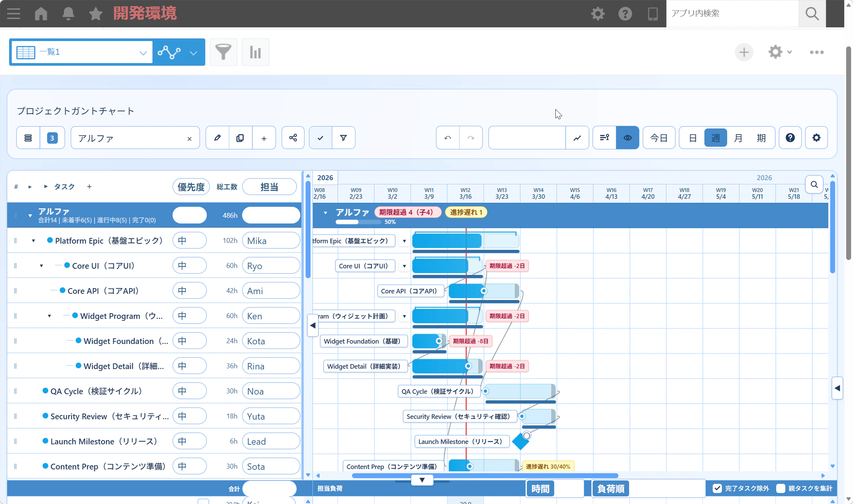Jump to 今日 button

pyautogui.click(x=659, y=138)
